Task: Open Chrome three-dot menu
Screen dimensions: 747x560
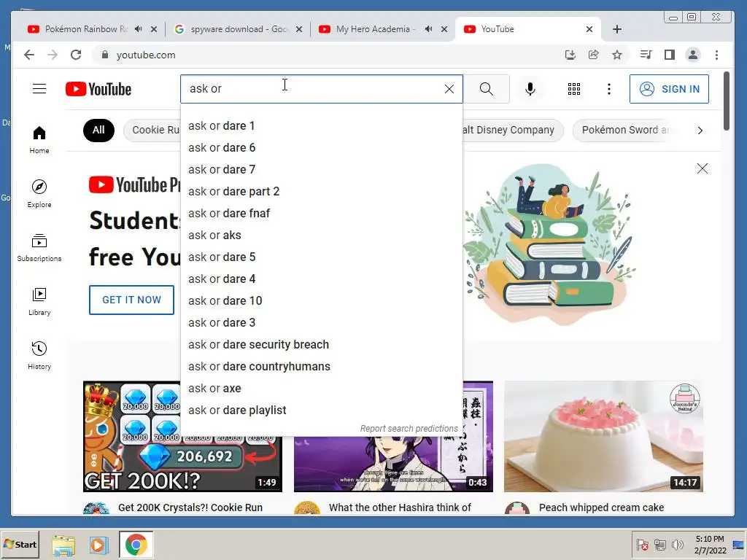Action: [x=716, y=55]
